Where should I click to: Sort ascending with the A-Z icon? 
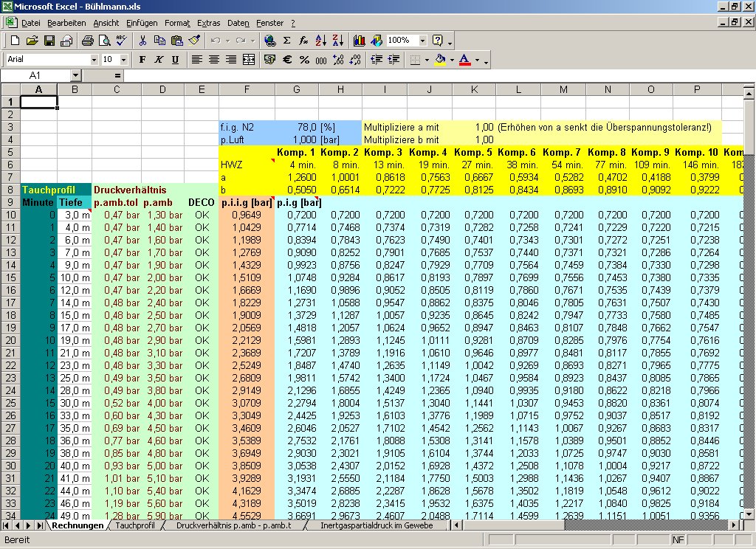tap(321, 41)
